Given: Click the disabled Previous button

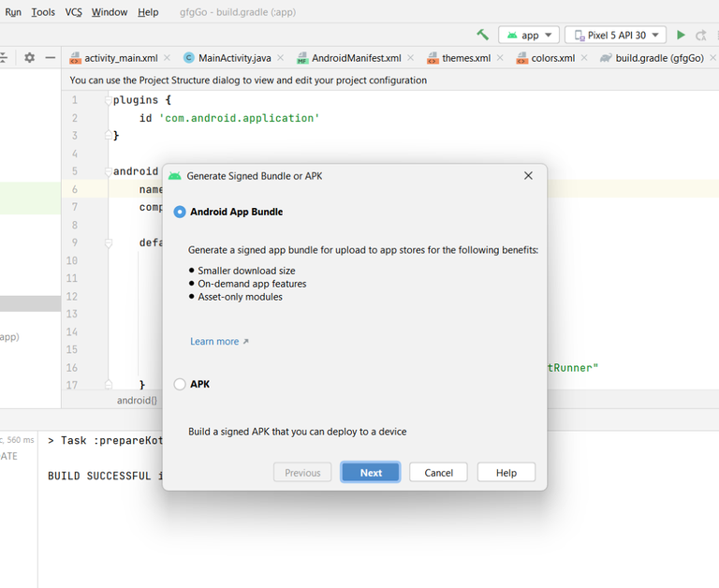Looking at the screenshot, I should click(x=302, y=473).
